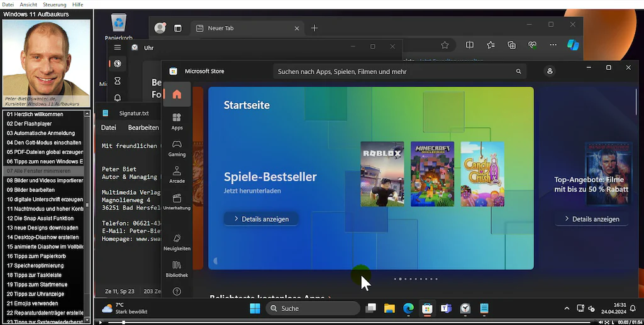Select lesson '07 Alle Fenster minimieren'
Viewport: 644px width, 325px height.
point(44,171)
